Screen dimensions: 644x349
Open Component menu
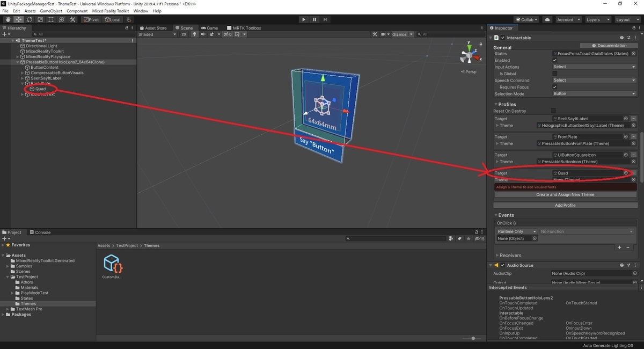click(x=77, y=11)
